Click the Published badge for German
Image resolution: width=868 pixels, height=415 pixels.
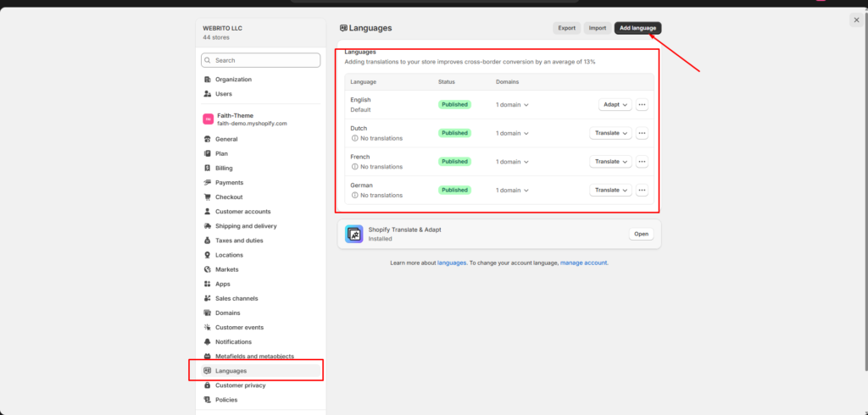click(x=454, y=190)
